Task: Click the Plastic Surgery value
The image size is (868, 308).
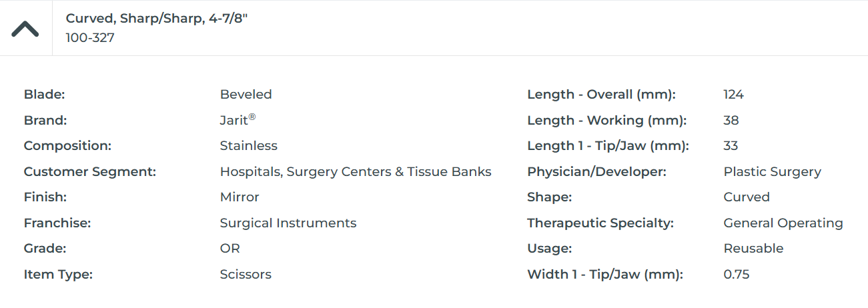Action: point(772,172)
